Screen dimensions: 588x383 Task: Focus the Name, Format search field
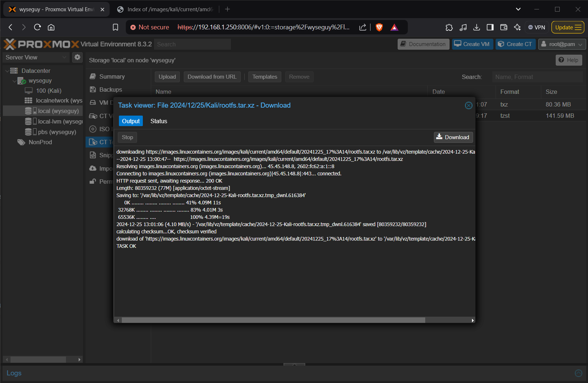(x=537, y=77)
